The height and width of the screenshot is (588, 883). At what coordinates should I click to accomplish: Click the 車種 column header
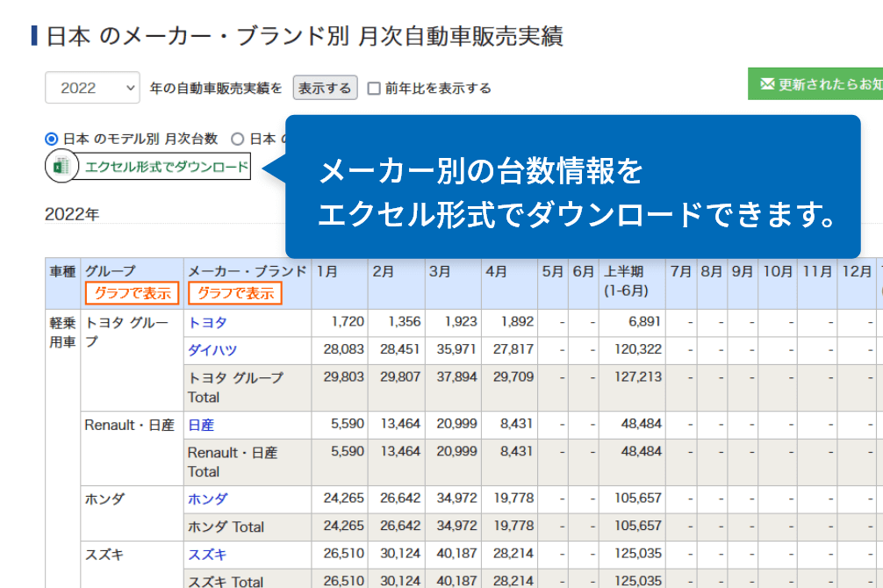coord(62,283)
